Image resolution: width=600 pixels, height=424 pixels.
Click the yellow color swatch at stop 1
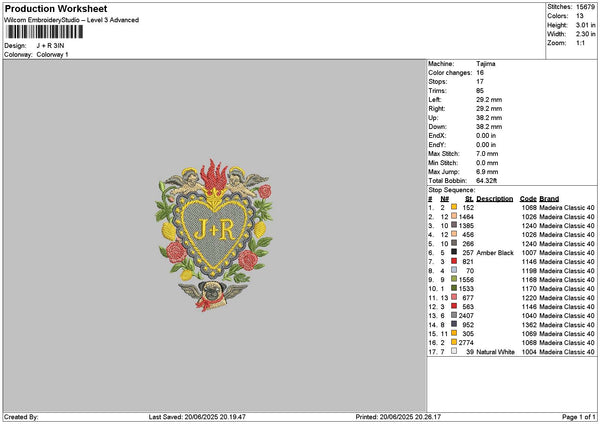click(454, 207)
